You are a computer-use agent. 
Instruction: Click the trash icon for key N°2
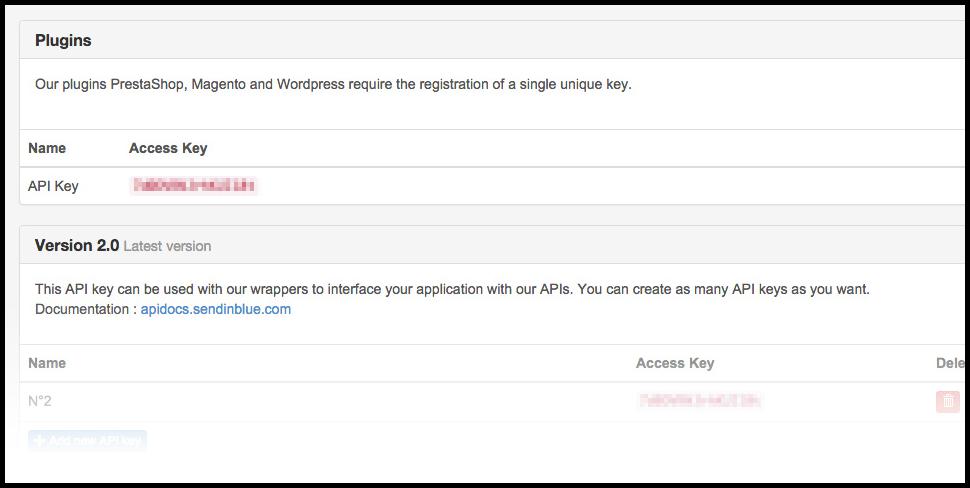[946, 401]
